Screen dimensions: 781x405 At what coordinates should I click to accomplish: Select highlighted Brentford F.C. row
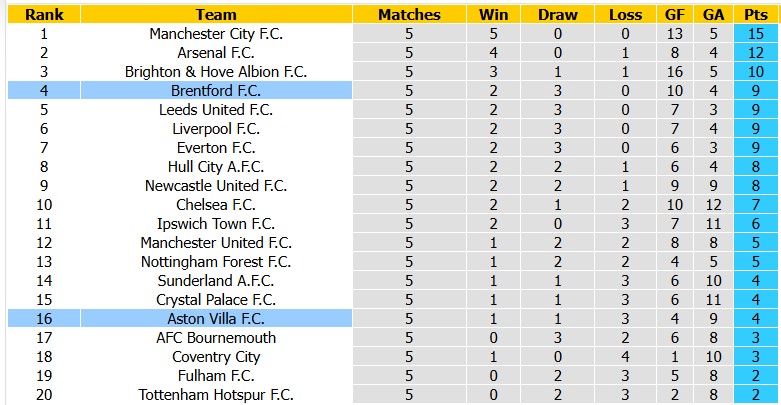[x=392, y=91]
